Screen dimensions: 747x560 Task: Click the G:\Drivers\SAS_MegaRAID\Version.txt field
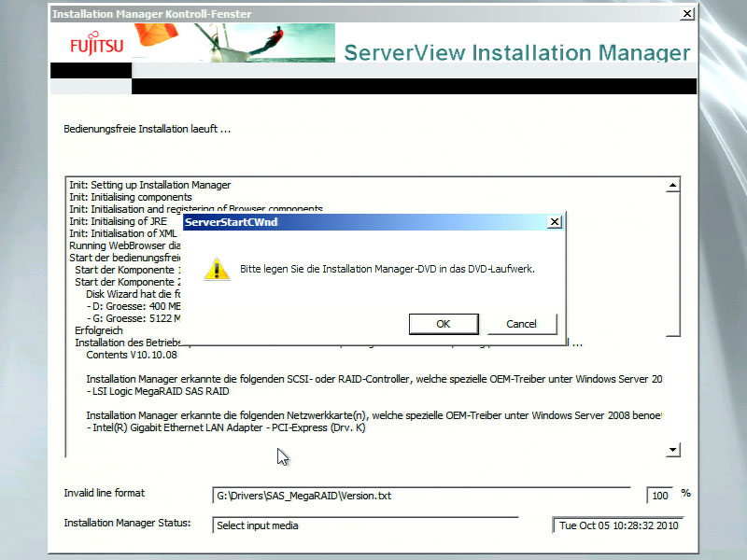[x=422, y=496]
